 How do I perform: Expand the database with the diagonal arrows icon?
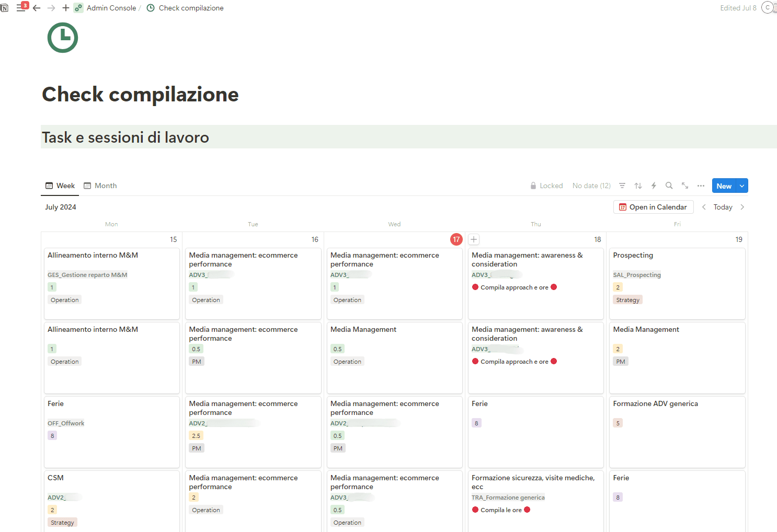pyautogui.click(x=685, y=186)
